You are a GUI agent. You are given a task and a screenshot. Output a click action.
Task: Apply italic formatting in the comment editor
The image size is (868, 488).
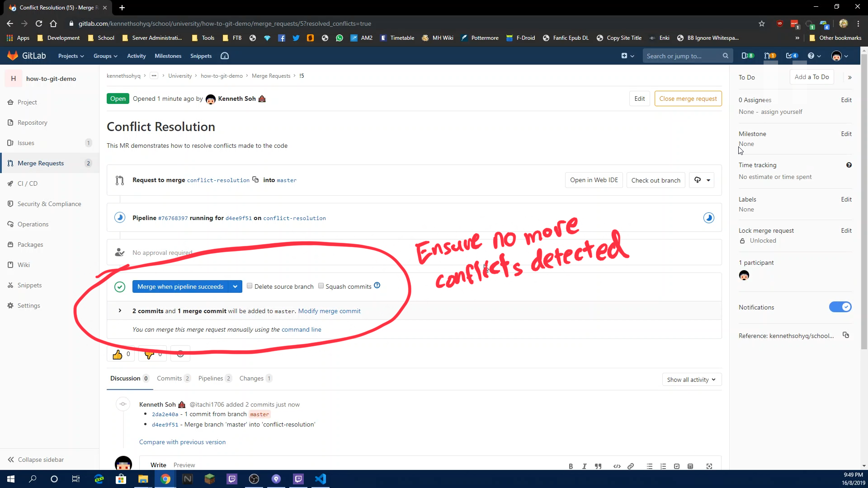[x=584, y=466]
